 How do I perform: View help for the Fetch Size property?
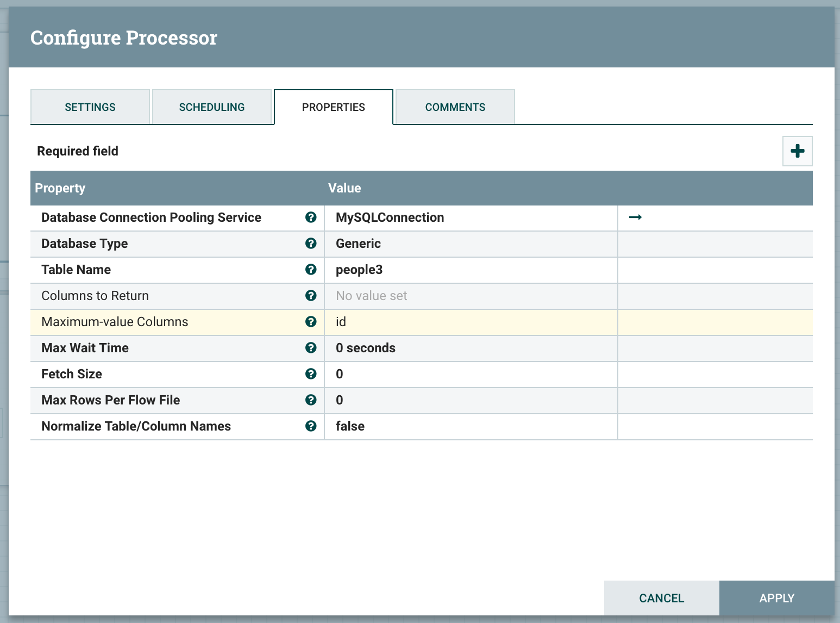(311, 374)
